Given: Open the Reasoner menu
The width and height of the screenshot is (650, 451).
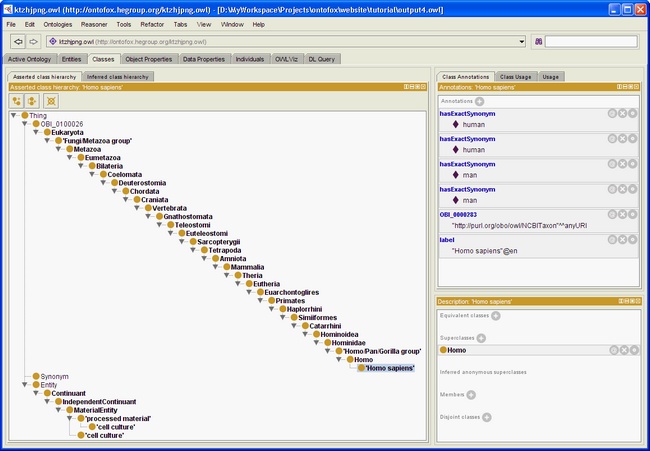Looking at the screenshot, I should pyautogui.click(x=94, y=24).
